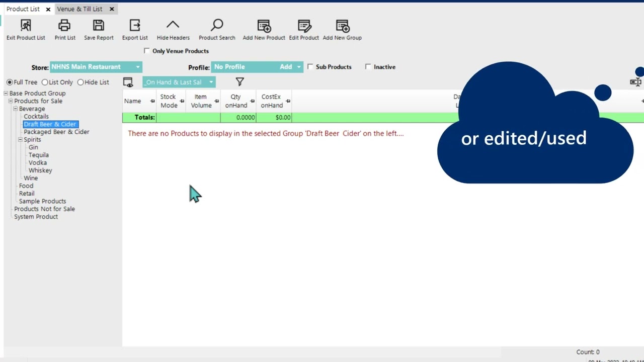The image size is (644, 362).
Task: Select the Full Tree radio button
Action: pos(10,82)
